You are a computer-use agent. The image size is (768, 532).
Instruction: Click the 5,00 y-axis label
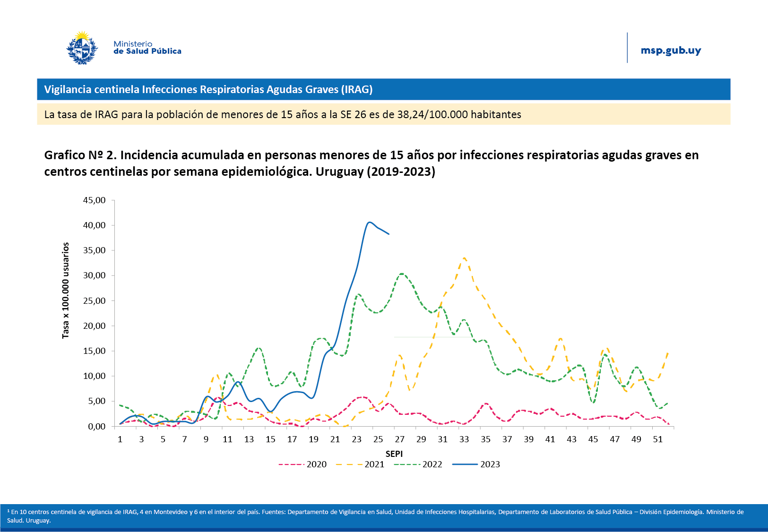[97, 401]
